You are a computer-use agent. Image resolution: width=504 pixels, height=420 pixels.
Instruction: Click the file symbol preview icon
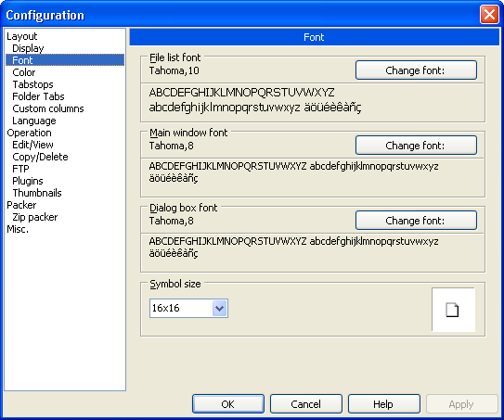tap(452, 310)
